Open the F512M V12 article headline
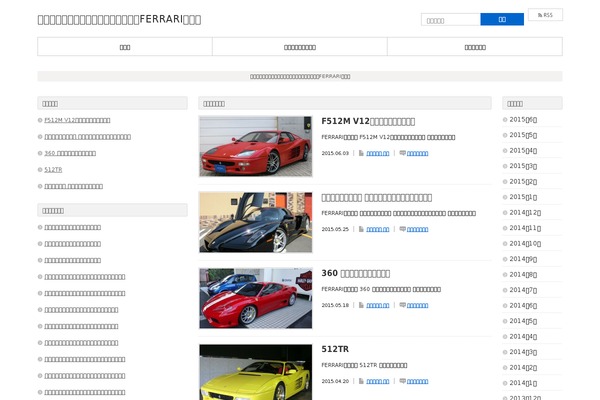 [x=368, y=121]
